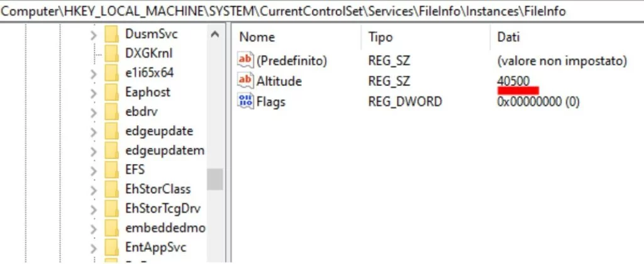
Task: Expand the edgeupdate tree node
Action: (x=93, y=131)
